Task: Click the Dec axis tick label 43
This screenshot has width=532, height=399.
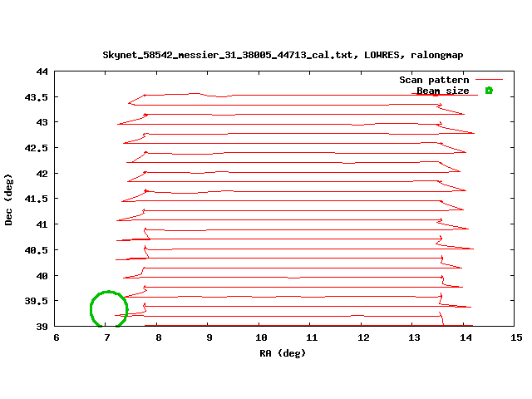Action: pyautogui.click(x=42, y=122)
